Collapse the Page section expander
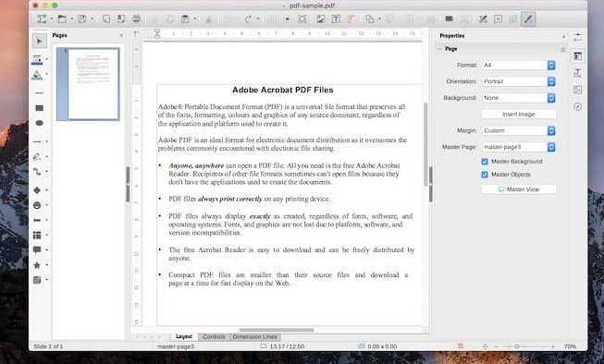The width and height of the screenshot is (604, 364). 440,49
